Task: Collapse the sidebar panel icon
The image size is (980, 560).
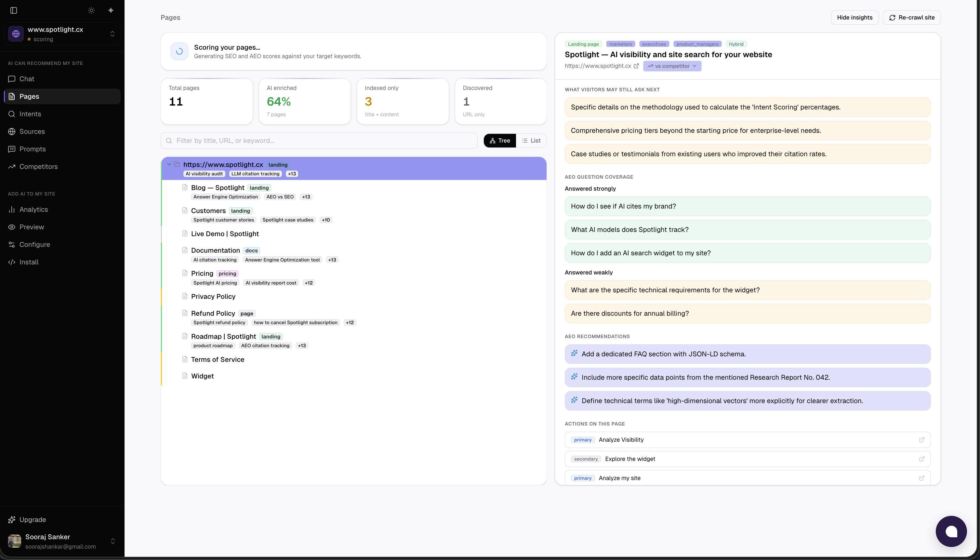Action: click(x=14, y=10)
